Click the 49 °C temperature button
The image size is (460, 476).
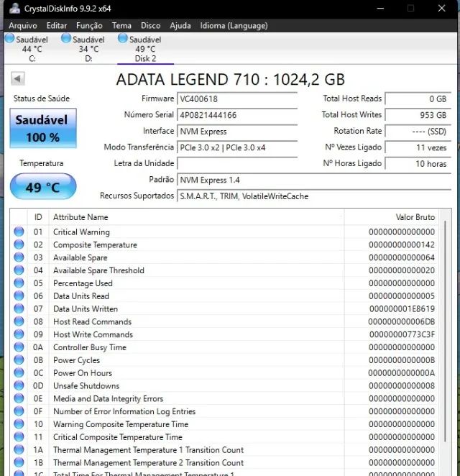[43, 187]
